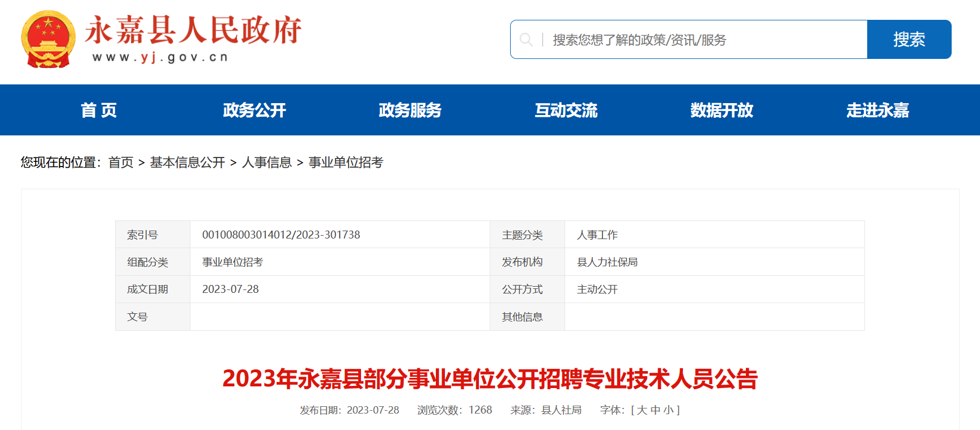Screen dimensions: 980x430
Task: Click the 2023-07-28 date in table
Action: [x=231, y=289]
